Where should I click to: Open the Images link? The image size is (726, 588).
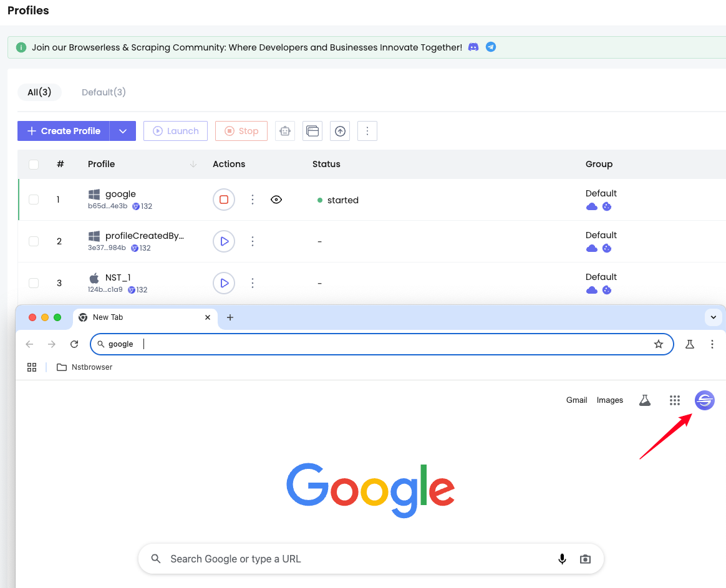(610, 400)
